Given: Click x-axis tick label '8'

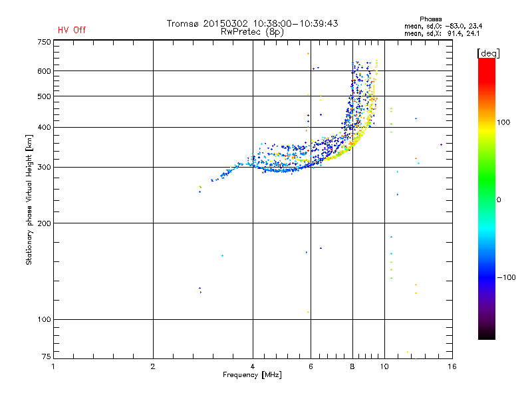Looking at the screenshot, I should [352, 366].
